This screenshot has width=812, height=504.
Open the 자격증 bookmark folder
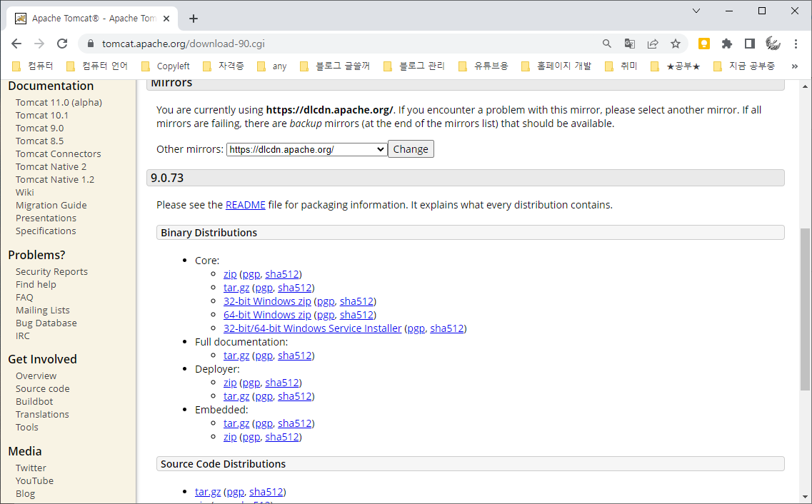point(224,66)
